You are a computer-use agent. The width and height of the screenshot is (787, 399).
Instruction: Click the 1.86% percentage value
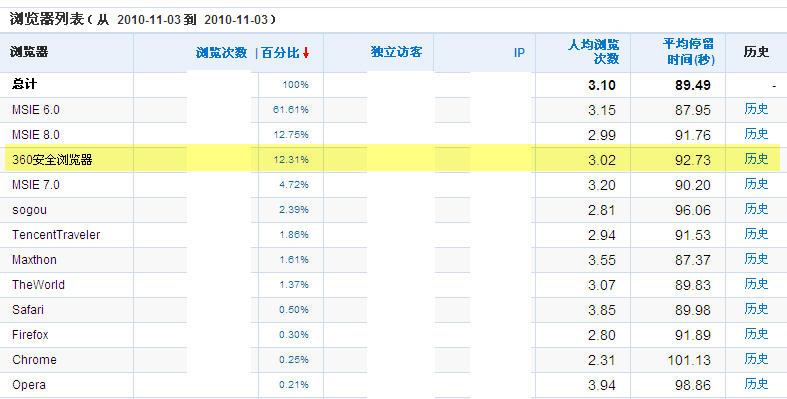click(294, 235)
